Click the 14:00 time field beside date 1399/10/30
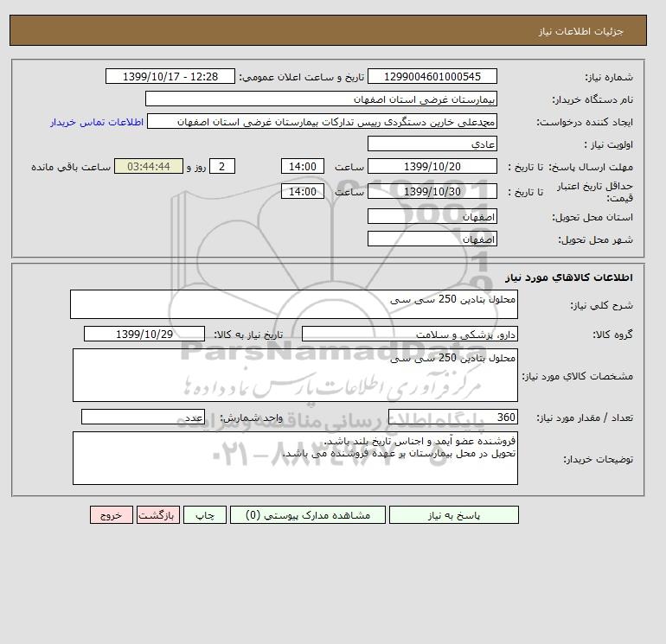666x644 pixels. [x=303, y=191]
